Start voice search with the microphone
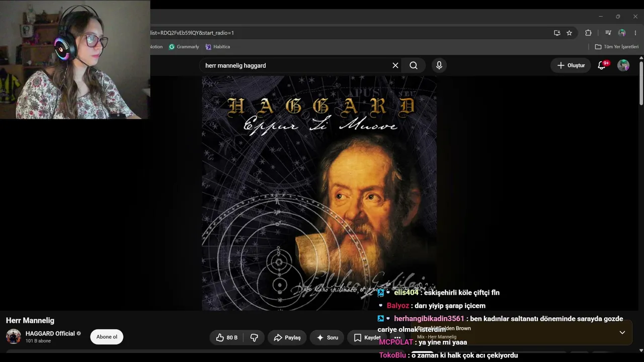The image size is (644, 362). point(439,65)
